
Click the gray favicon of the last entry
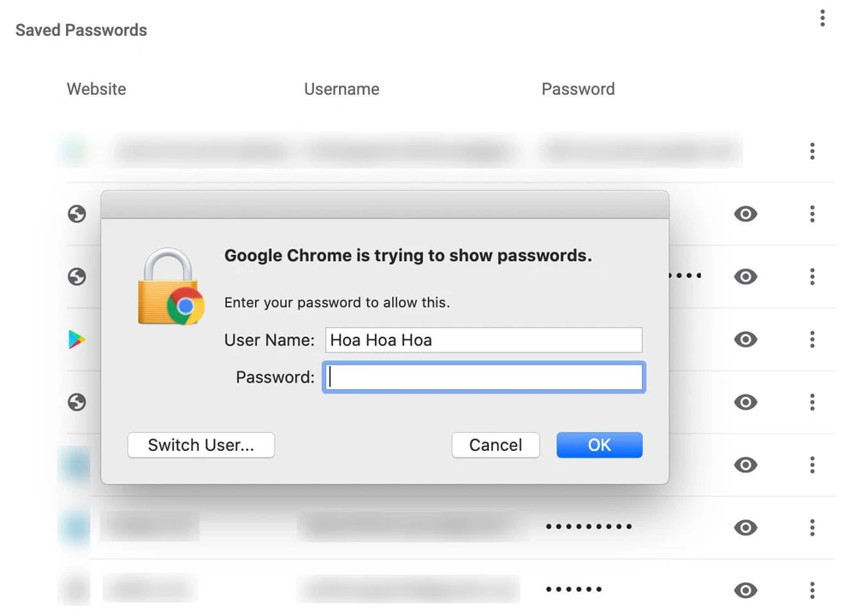[x=75, y=589]
